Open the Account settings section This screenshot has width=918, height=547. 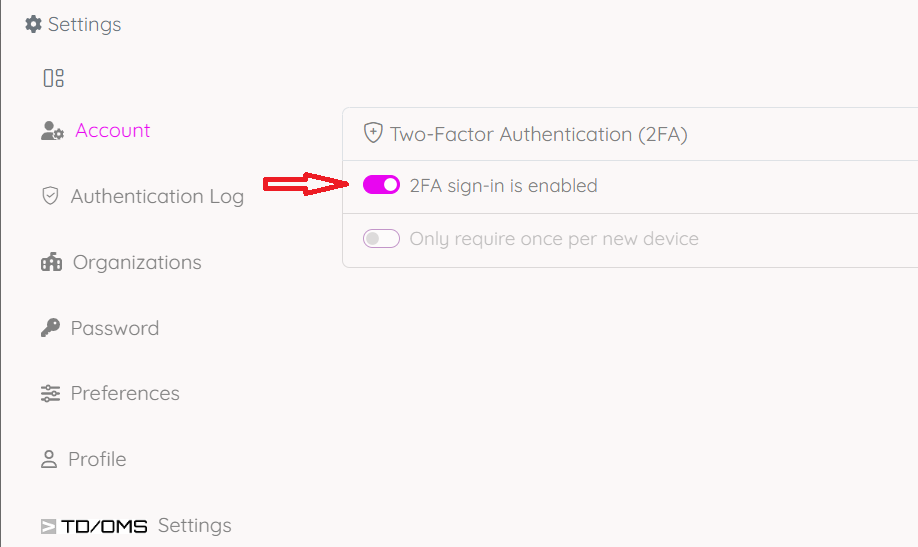(x=112, y=131)
